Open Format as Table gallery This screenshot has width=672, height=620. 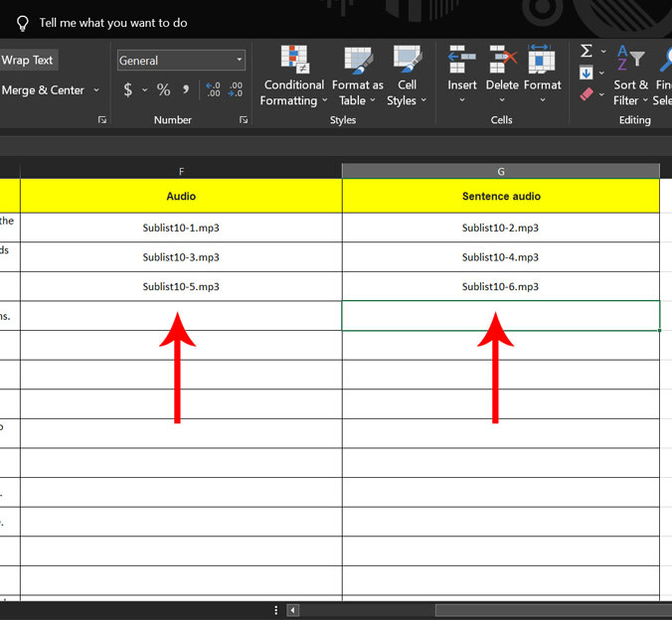click(357, 76)
